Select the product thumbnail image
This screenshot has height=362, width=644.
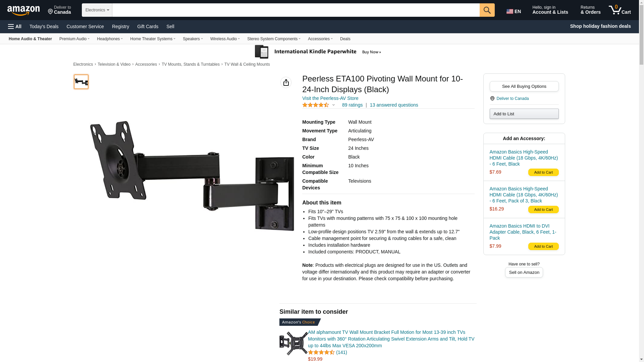[x=81, y=82]
